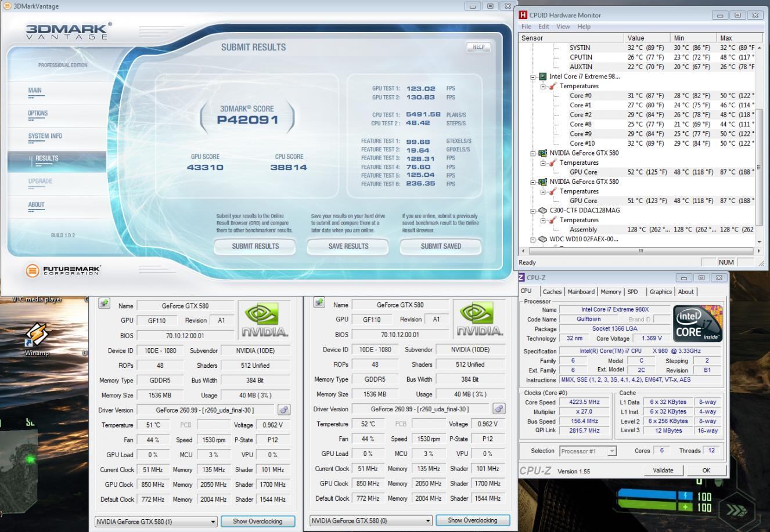Open Upgrade in 3DMark sidebar

pos(40,182)
